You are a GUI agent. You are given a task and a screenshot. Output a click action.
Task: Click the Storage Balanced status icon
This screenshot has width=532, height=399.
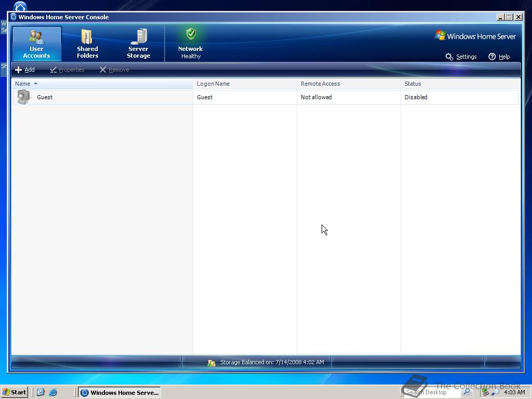pyautogui.click(x=211, y=363)
